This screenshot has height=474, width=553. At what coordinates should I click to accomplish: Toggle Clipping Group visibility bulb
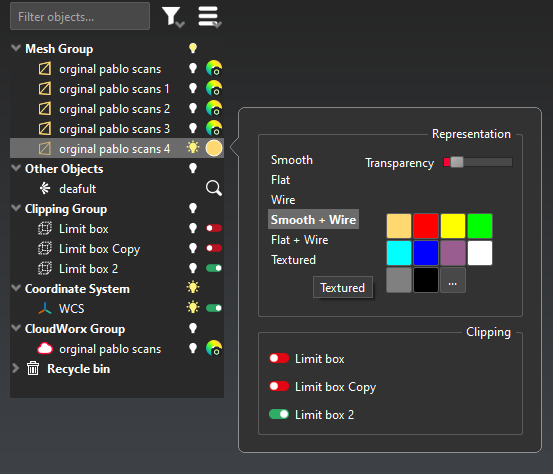(x=193, y=208)
